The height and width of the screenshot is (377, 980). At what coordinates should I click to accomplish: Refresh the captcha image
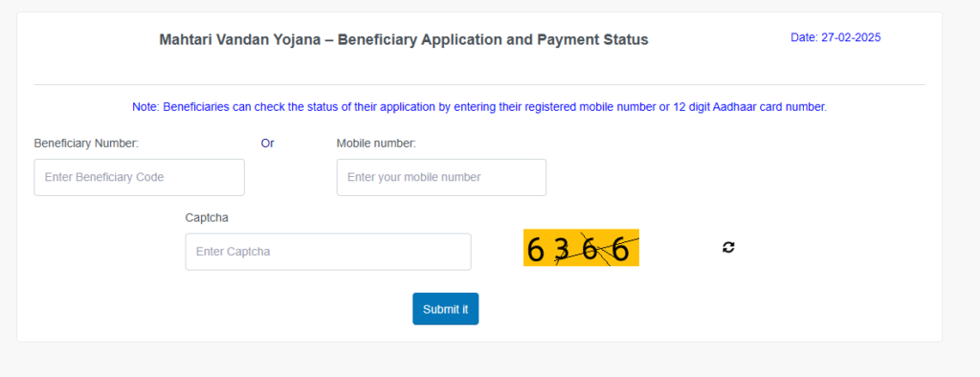click(728, 248)
